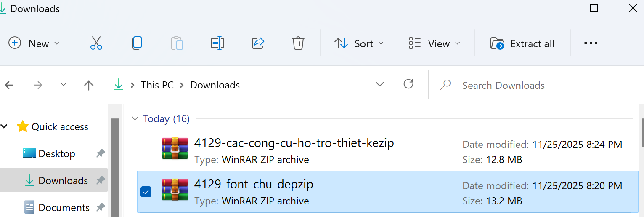Navigate back with the left arrow
Viewport: 644px width, 217px height.
[x=9, y=85]
